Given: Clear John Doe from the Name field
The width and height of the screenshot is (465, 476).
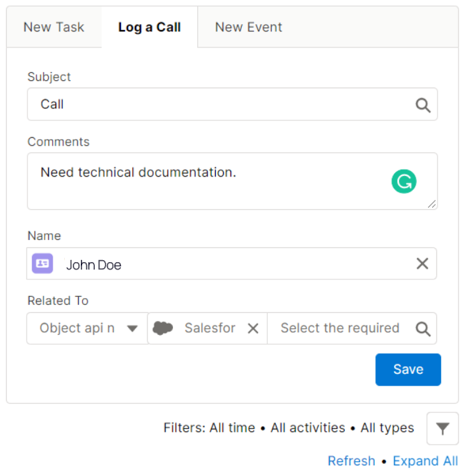Looking at the screenshot, I should 422,264.
